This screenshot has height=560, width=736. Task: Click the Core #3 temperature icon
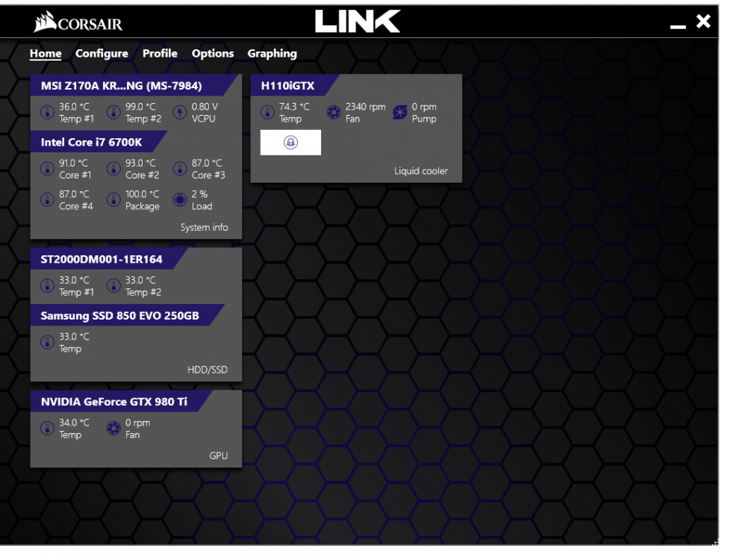point(180,169)
